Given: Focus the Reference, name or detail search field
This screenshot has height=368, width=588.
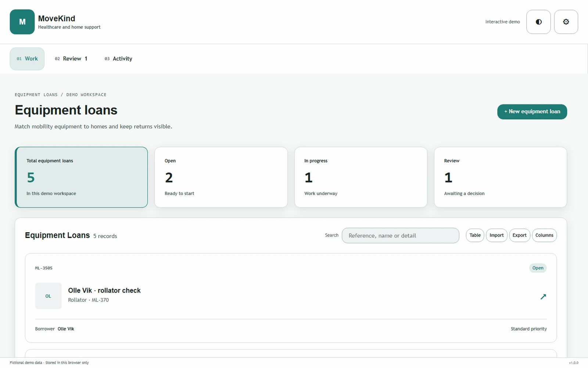Looking at the screenshot, I should point(400,236).
